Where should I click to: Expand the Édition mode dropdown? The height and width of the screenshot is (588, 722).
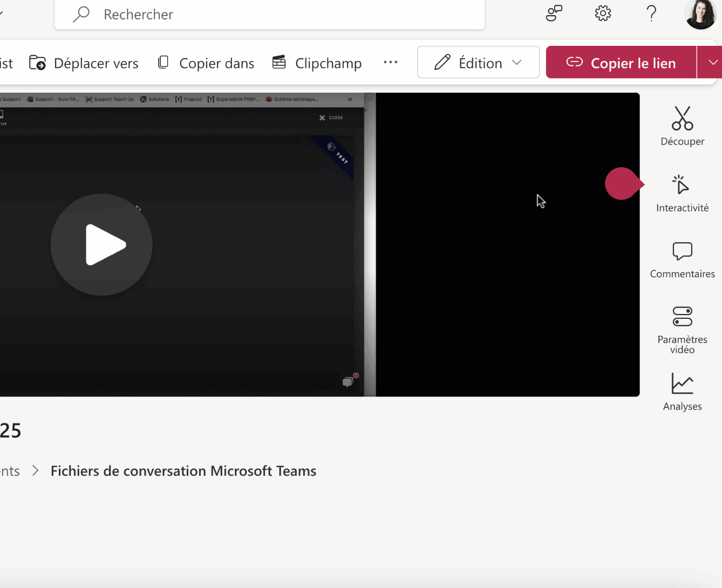pyautogui.click(x=478, y=63)
